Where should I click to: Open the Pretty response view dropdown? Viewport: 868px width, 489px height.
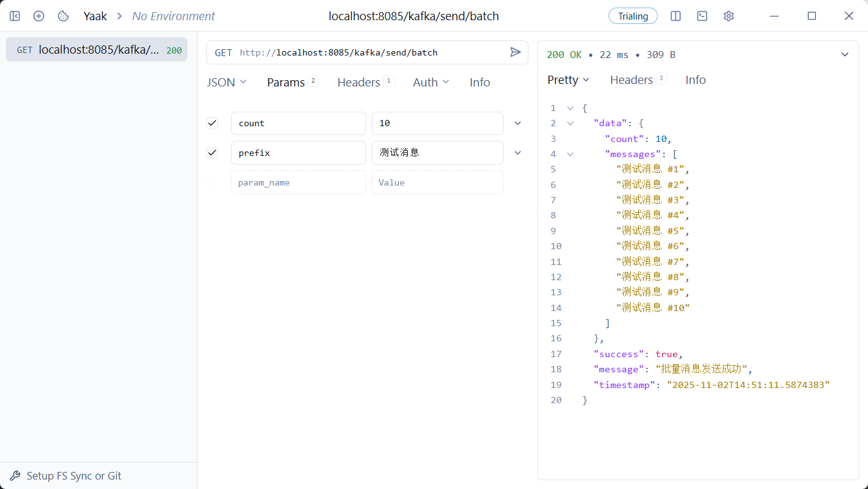(x=568, y=80)
